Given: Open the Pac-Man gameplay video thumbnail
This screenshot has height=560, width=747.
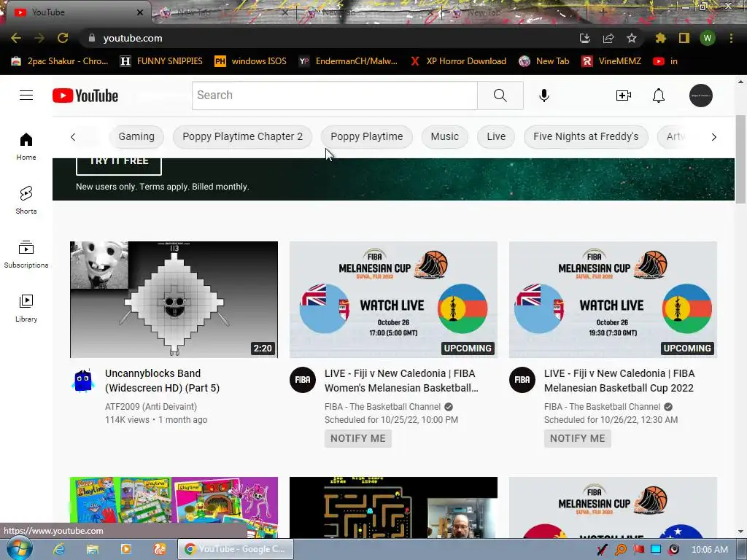Looking at the screenshot, I should pos(393,507).
